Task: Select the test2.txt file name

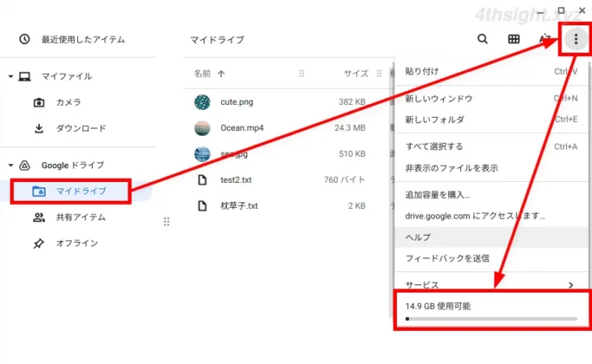Action: point(236,180)
